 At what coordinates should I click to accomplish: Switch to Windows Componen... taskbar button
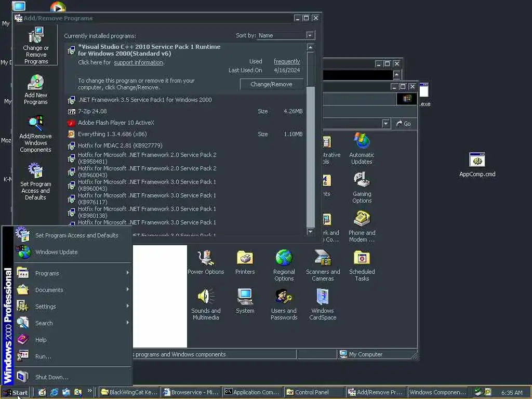[x=437, y=392]
